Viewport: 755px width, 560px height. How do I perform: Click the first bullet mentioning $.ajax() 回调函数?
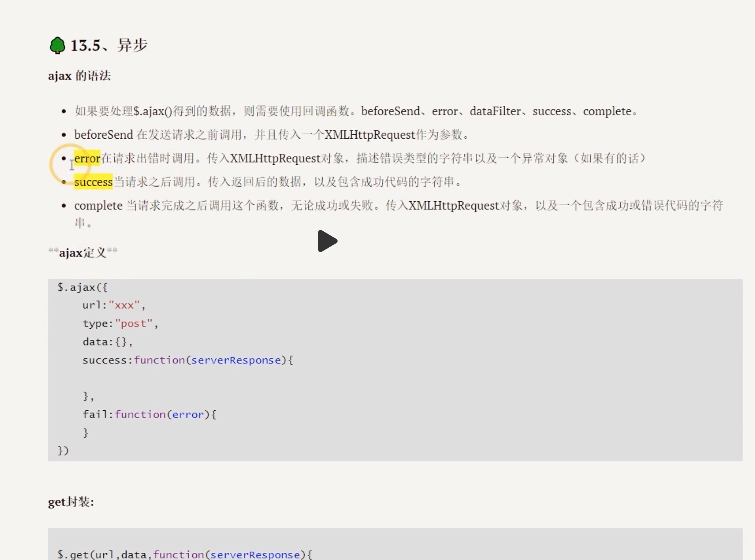coord(356,111)
